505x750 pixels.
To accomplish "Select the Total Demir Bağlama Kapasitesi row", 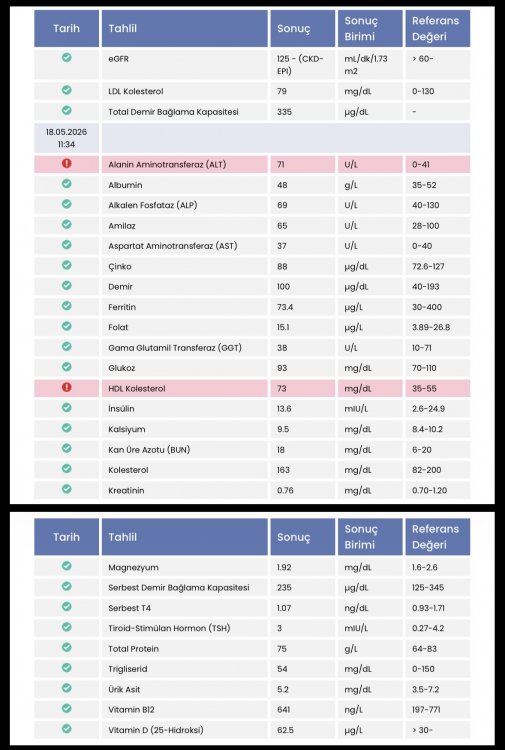I will tap(252, 111).
